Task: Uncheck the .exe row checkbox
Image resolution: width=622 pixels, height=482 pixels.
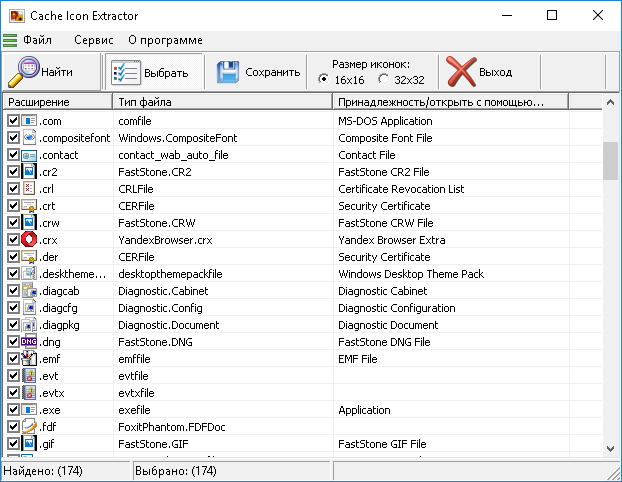Action: coord(13,410)
